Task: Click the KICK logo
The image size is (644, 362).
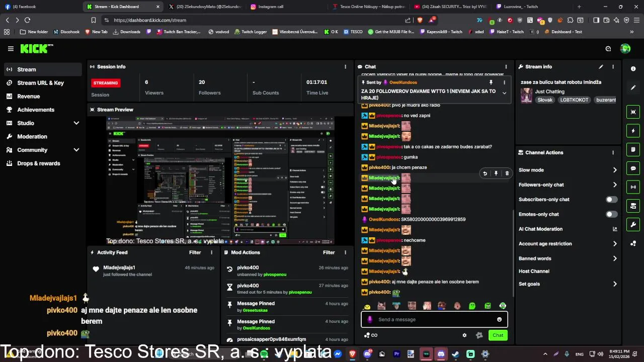Action: pos(36,49)
